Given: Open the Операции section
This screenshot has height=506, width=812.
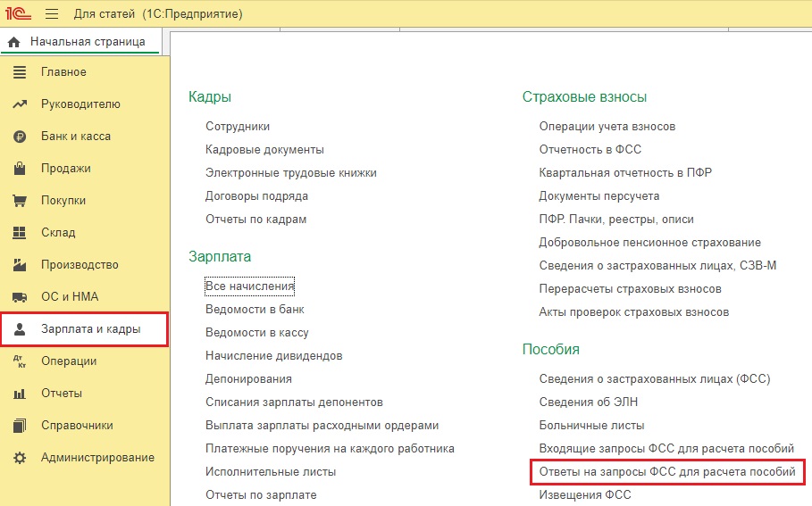Looking at the screenshot, I should click(x=69, y=361).
